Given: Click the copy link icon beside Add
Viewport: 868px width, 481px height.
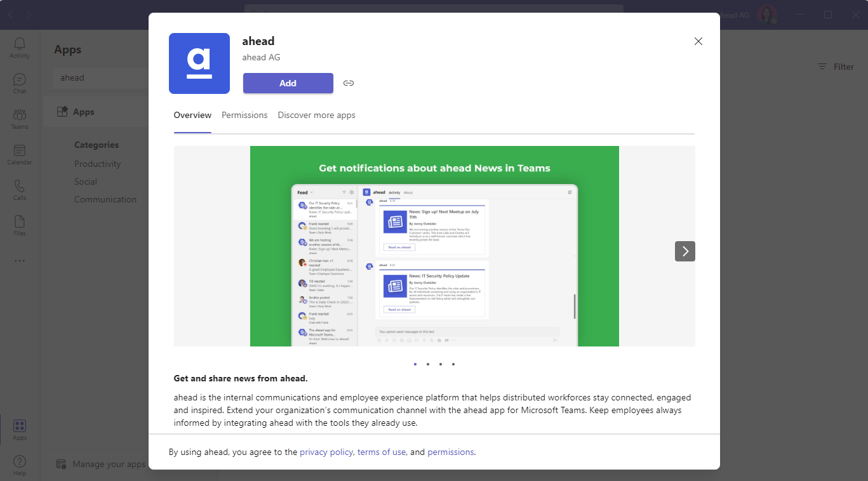Looking at the screenshot, I should (348, 82).
